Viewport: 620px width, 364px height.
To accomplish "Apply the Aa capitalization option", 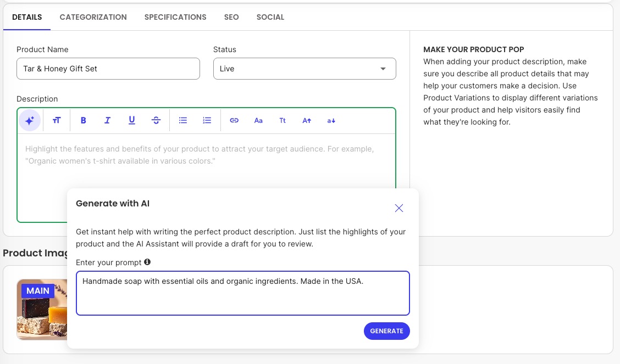I will click(258, 120).
